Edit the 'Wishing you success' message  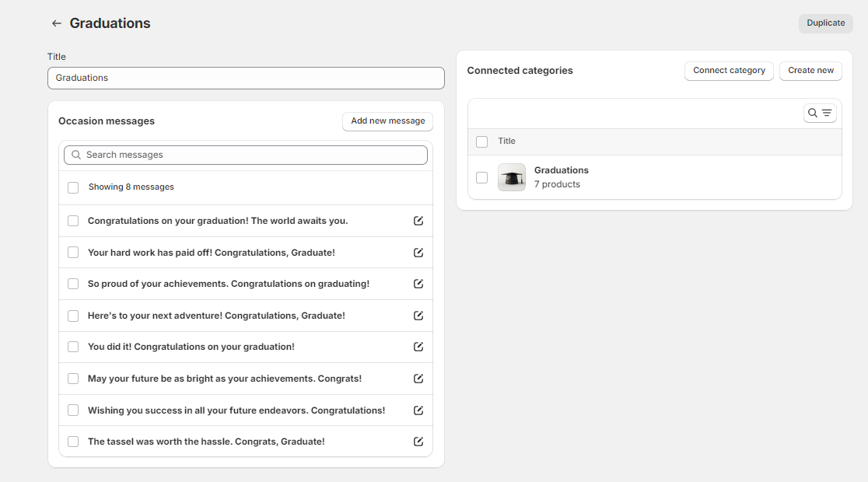[x=418, y=410]
